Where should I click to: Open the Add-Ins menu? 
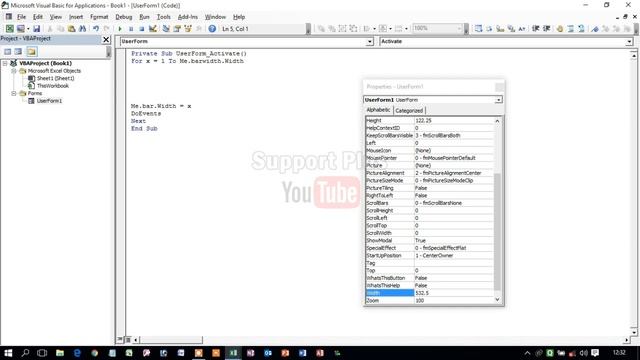tap(188, 17)
